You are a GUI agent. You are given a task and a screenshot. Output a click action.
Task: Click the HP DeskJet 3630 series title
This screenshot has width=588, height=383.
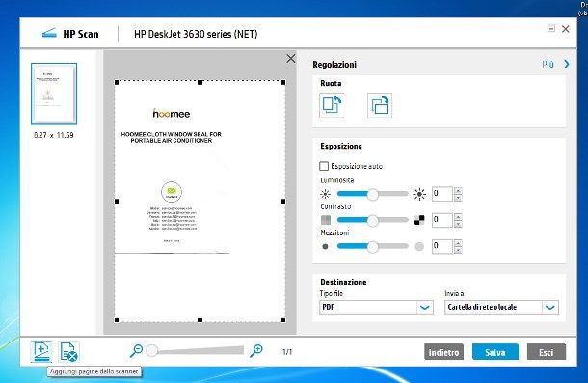click(196, 34)
